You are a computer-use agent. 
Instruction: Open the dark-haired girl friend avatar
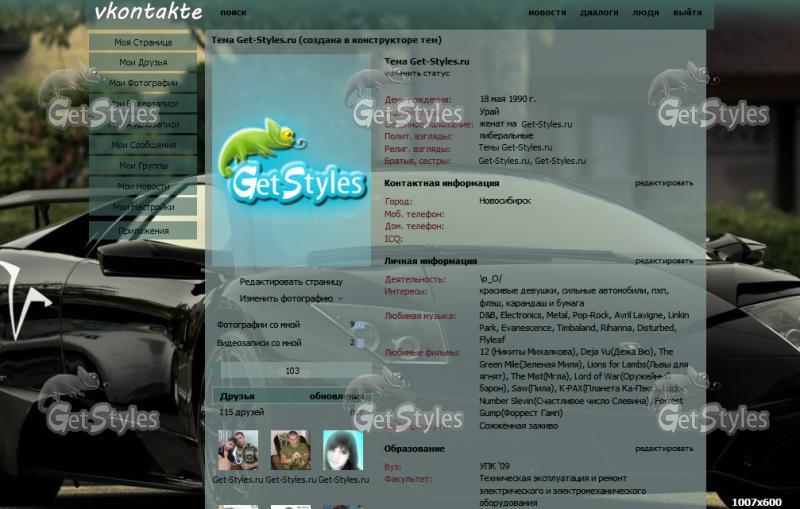(342, 451)
